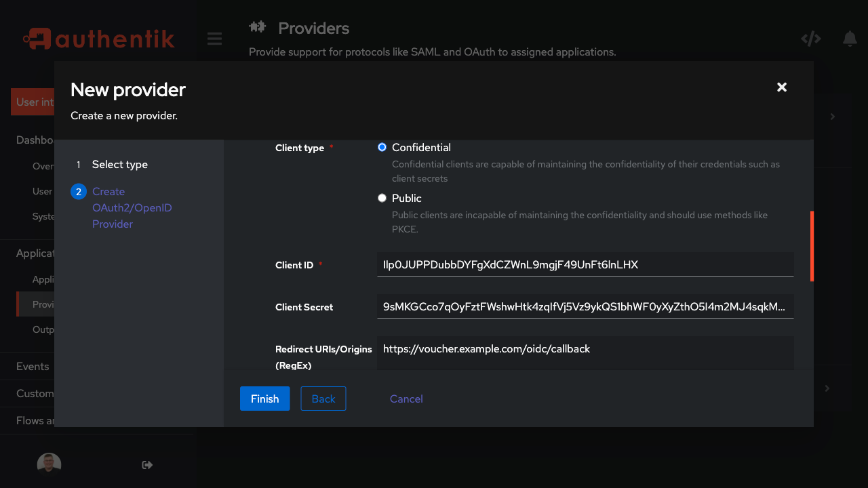Open the sidebar hamburger menu
Screen dimensions: 868x488
(x=214, y=39)
